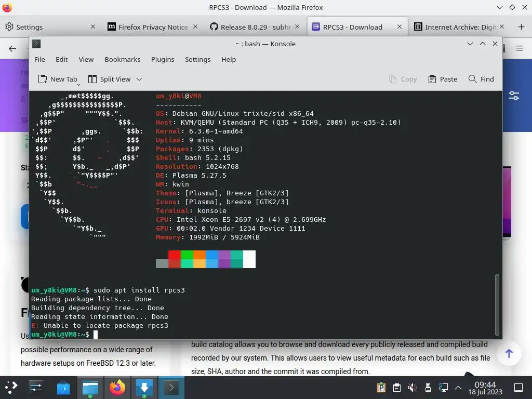
Task: Expand the Split View dropdown arrow
Action: coord(139,79)
